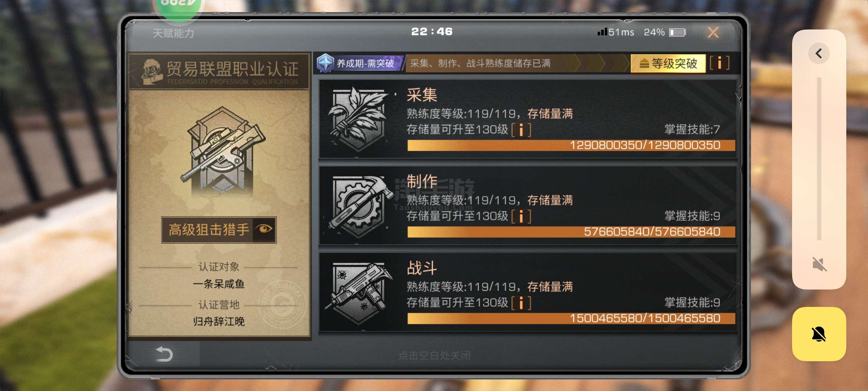Open info icon beside 采集 存储量可升至130级
Viewport: 868px width, 391px height.
(x=521, y=129)
